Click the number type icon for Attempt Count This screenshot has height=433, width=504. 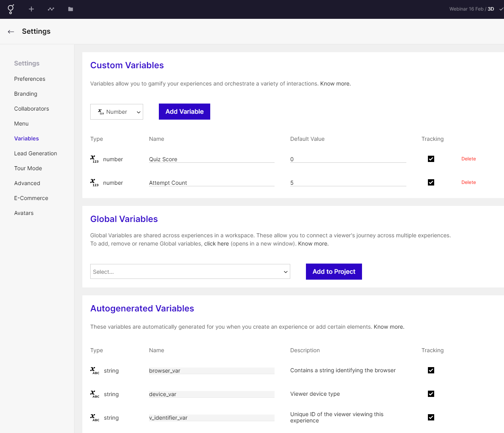pyautogui.click(x=95, y=182)
